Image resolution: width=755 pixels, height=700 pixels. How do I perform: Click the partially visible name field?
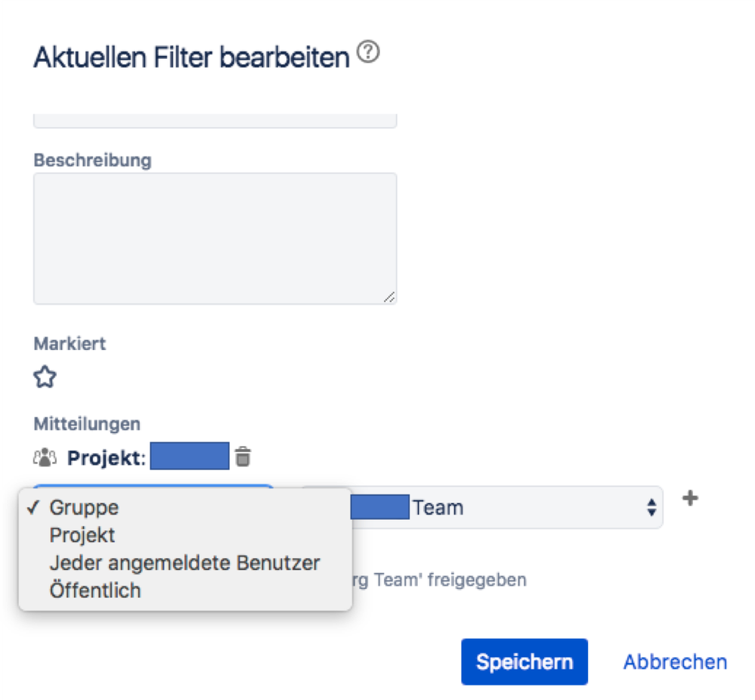[215, 120]
